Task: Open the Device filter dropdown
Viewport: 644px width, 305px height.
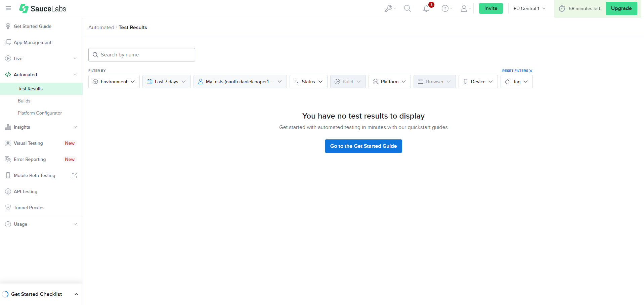Action: click(478, 82)
